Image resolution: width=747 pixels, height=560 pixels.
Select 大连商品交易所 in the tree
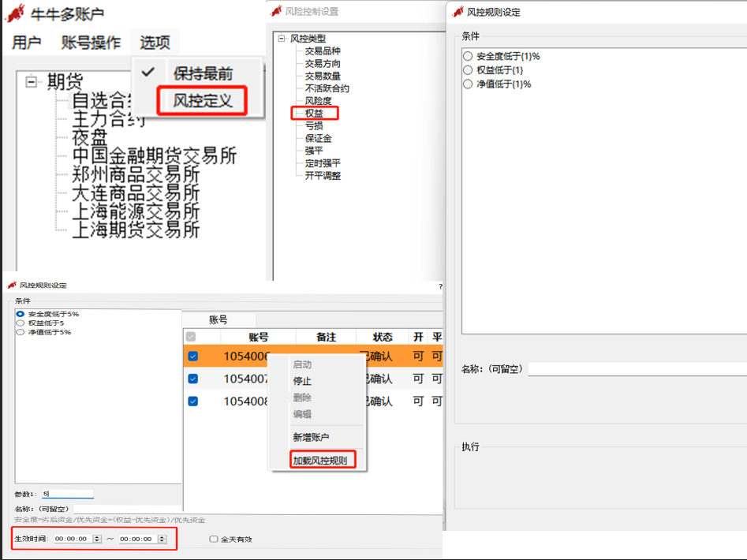click(x=136, y=193)
